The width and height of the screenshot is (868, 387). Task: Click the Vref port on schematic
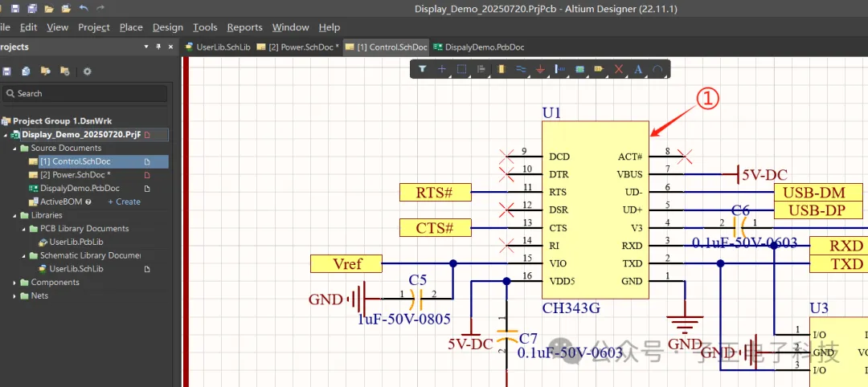tap(346, 263)
